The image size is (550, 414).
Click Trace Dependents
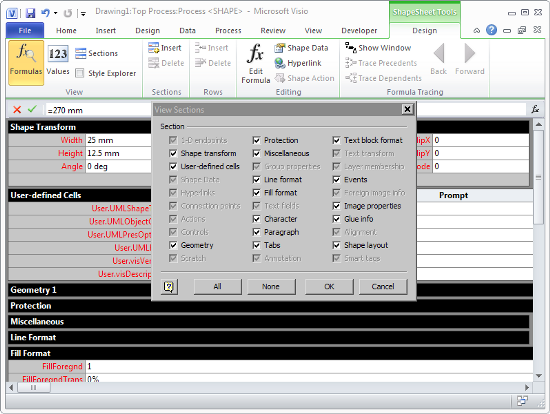point(383,78)
